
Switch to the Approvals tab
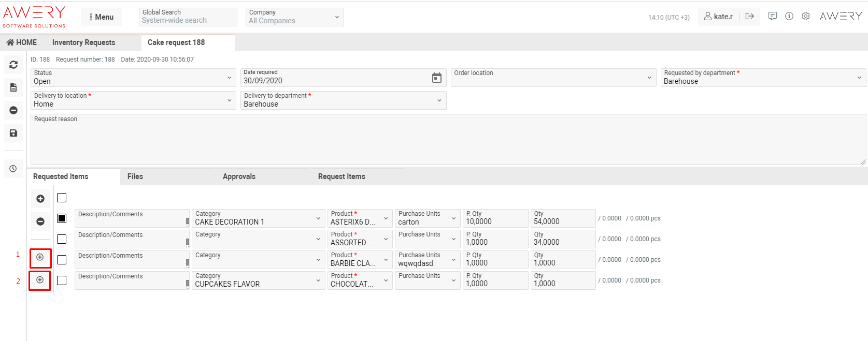point(239,176)
